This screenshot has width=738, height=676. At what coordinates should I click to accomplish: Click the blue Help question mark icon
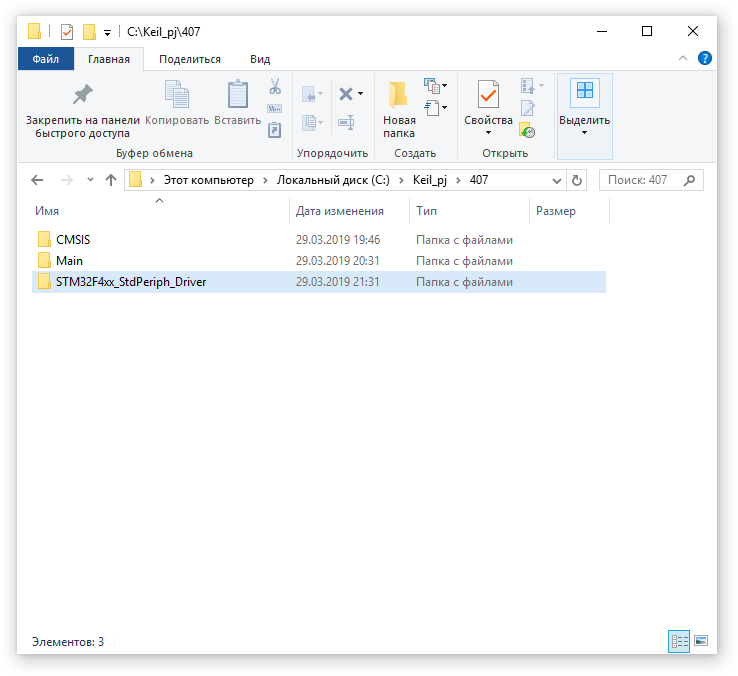[705, 58]
